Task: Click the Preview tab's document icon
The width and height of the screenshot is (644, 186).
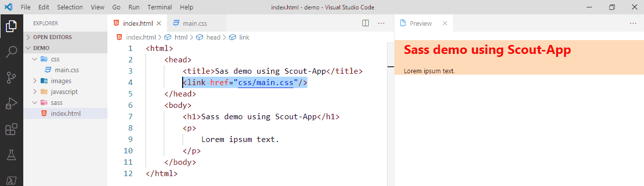Action: (x=403, y=23)
